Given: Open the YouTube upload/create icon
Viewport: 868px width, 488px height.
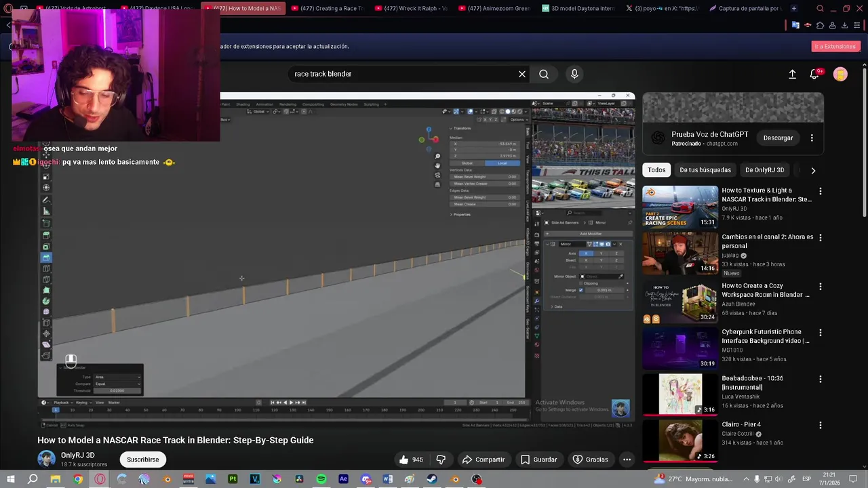Looking at the screenshot, I should pos(792,74).
